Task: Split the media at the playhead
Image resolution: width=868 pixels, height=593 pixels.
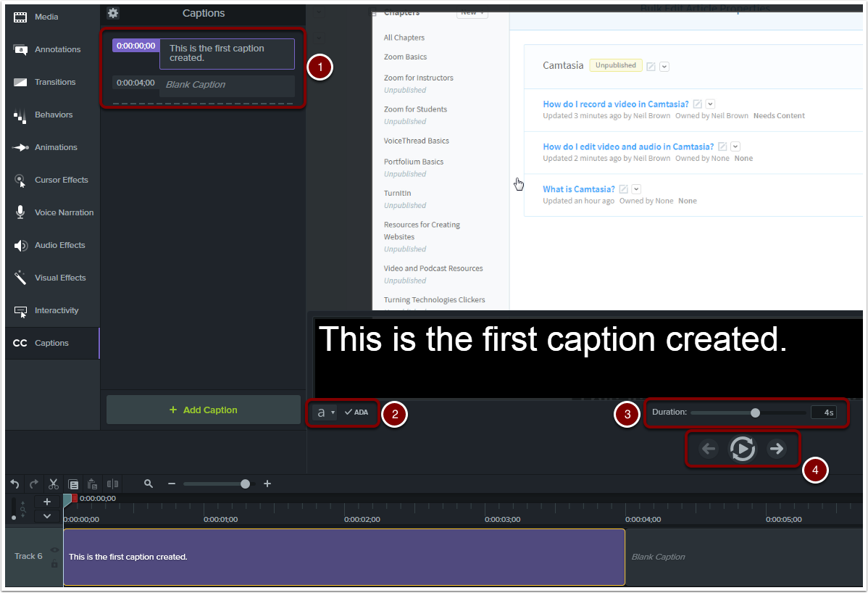Action: [112, 484]
